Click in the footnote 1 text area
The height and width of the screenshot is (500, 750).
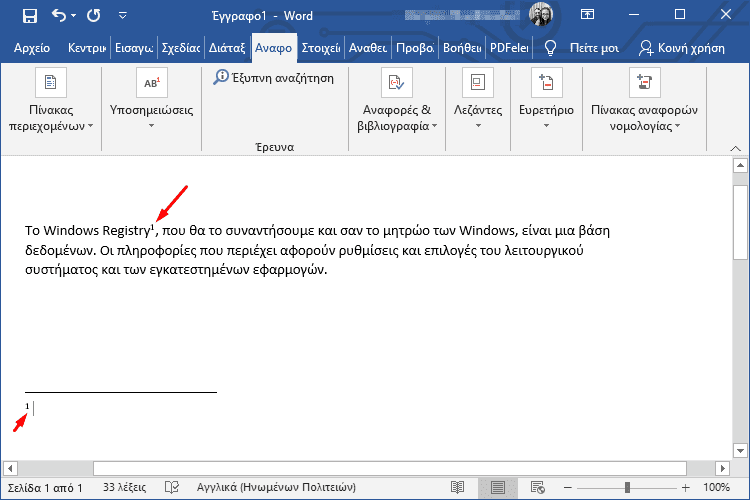tap(34, 409)
